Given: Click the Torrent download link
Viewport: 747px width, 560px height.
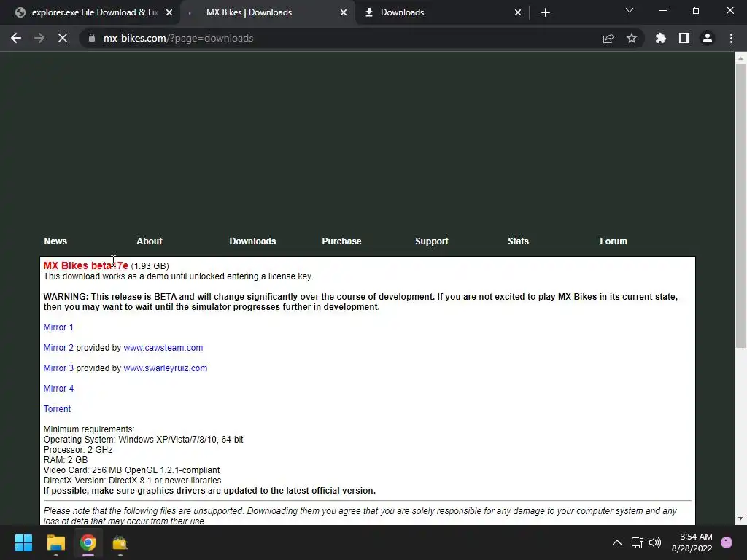Looking at the screenshot, I should (57, 409).
